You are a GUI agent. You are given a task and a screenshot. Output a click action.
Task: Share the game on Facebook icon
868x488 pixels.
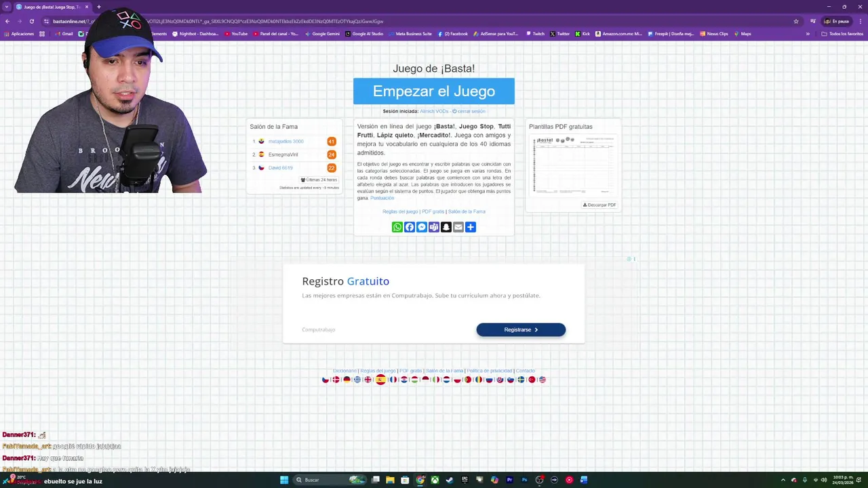pos(410,227)
